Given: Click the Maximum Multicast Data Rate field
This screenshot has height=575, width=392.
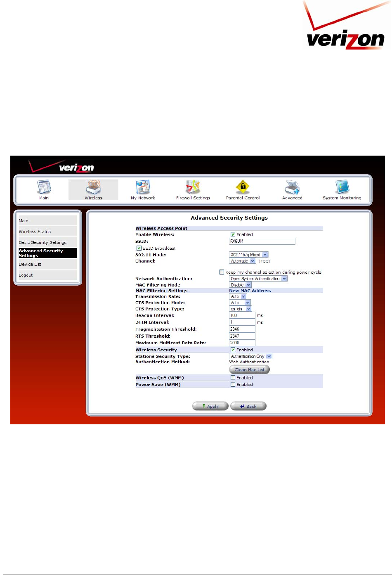Looking at the screenshot, I should pyautogui.click(x=242, y=343).
